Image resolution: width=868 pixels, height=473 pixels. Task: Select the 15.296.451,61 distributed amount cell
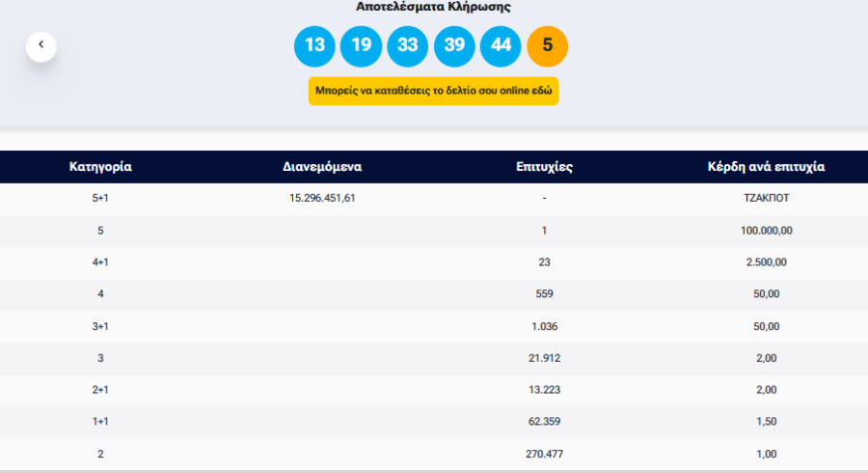coord(322,198)
